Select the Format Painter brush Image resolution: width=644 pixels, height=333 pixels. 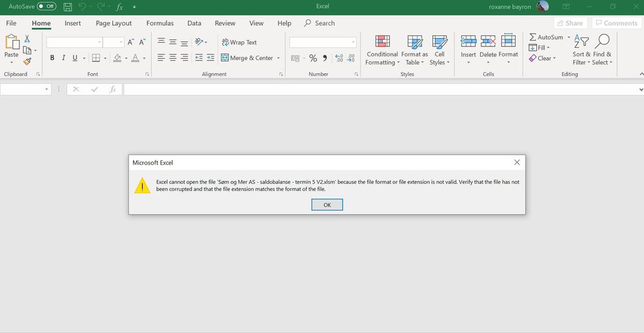tap(27, 61)
